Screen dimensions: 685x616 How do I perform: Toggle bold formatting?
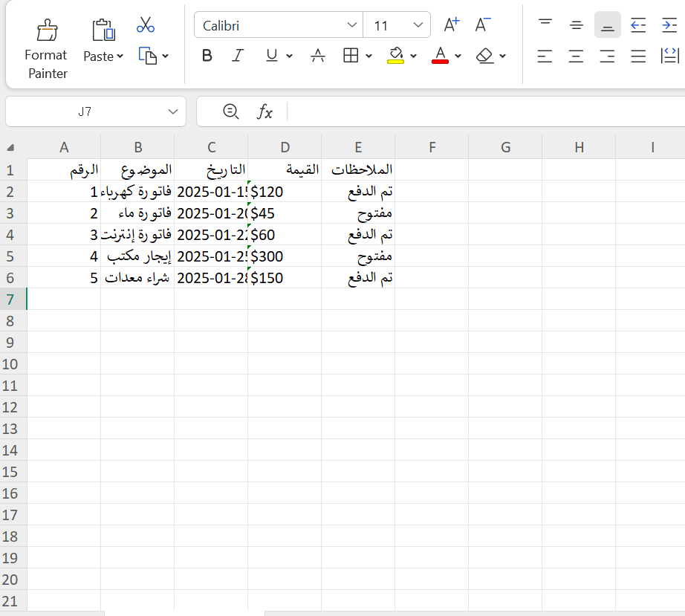[207, 56]
